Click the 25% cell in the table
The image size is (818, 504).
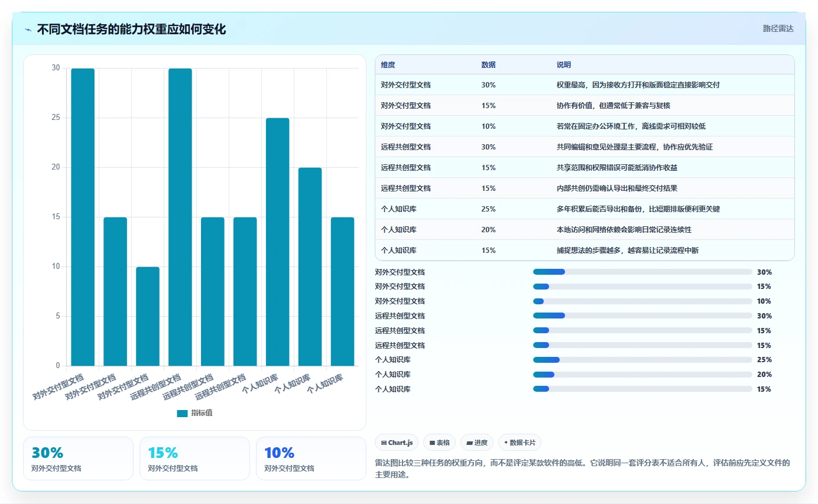click(489, 209)
